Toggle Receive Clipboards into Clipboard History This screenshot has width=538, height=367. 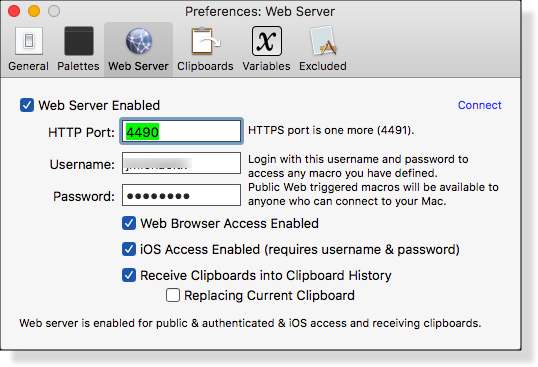click(129, 275)
